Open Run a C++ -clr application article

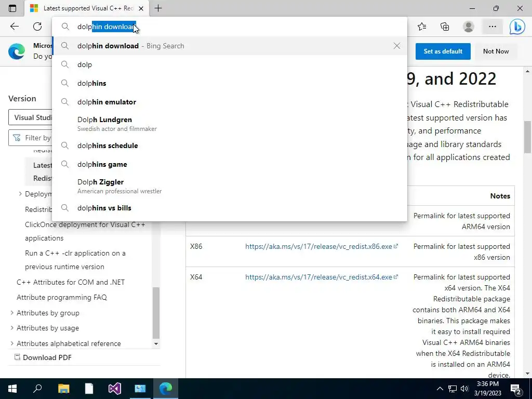(x=75, y=260)
